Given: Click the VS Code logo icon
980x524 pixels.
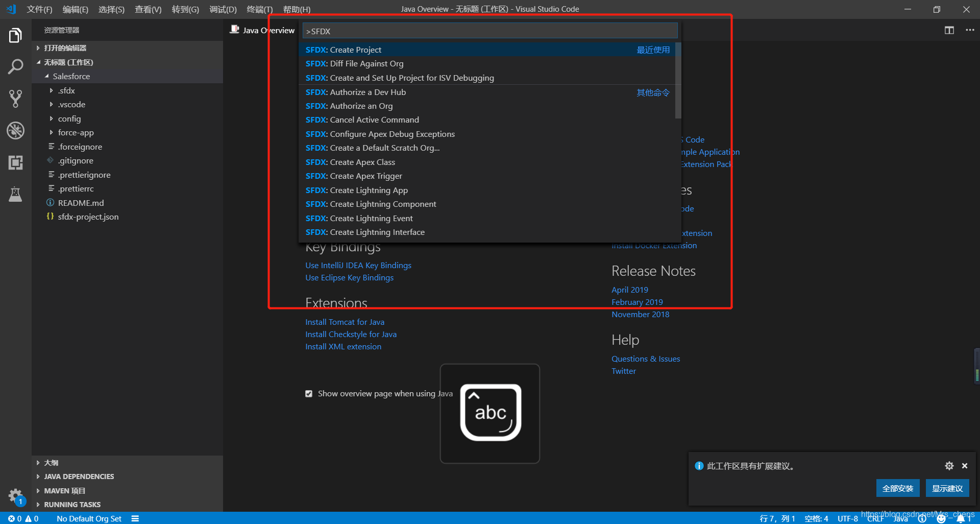Looking at the screenshot, I should click(x=11, y=9).
